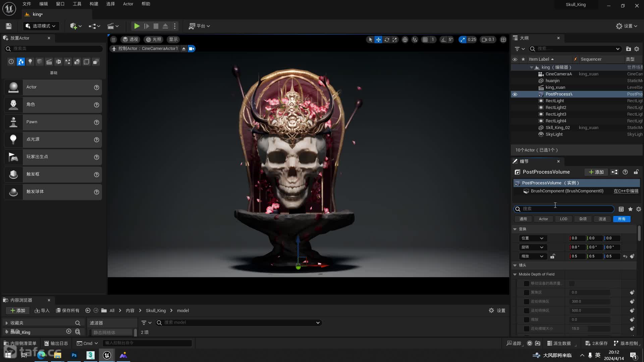Collapse the 变换 Transform section
Viewport: 644px width, 362px height.
pos(515,229)
